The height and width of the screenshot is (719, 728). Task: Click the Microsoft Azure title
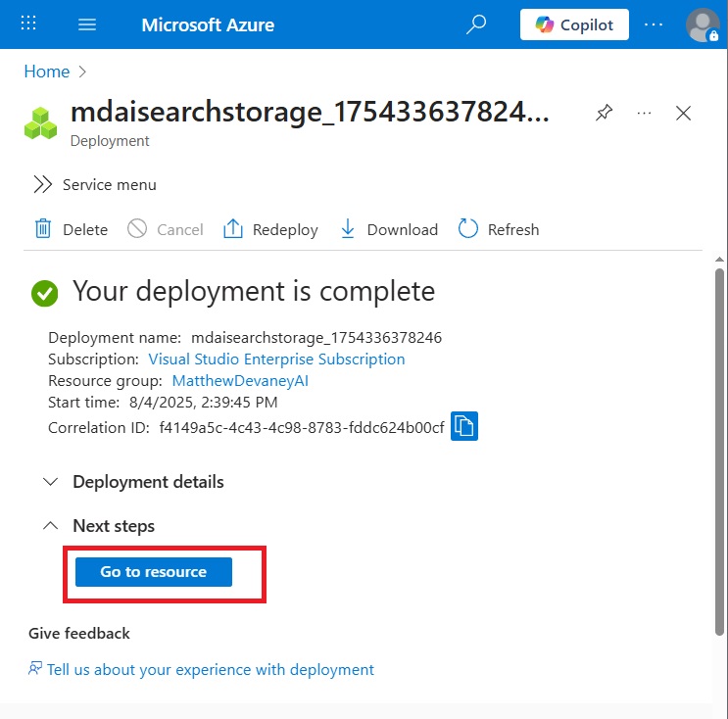point(208,25)
